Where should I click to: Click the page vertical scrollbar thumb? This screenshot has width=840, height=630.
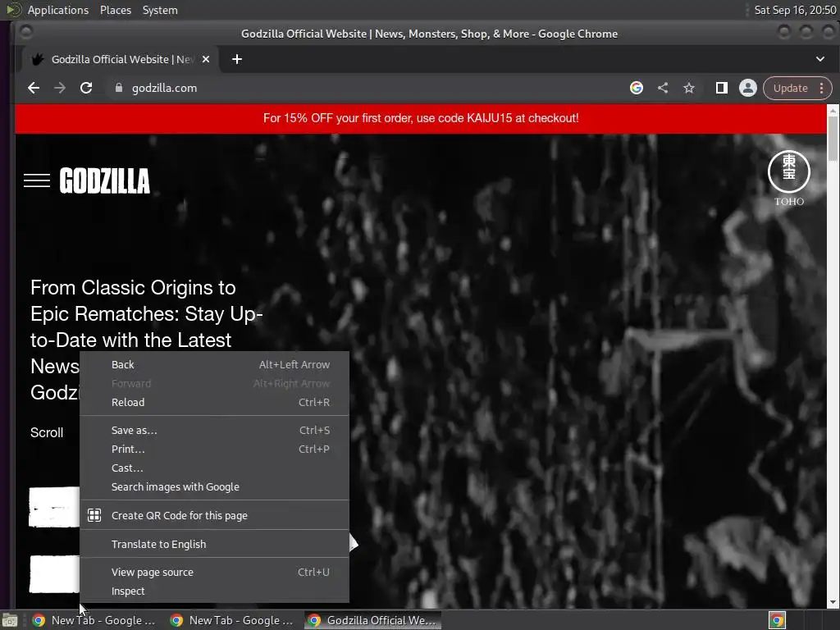833,138
